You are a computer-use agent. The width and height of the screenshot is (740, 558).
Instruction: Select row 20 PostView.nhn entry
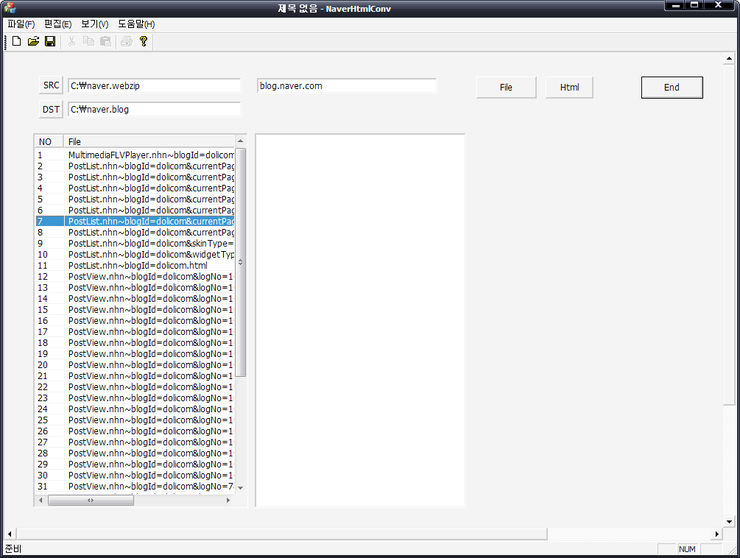[x=135, y=365]
